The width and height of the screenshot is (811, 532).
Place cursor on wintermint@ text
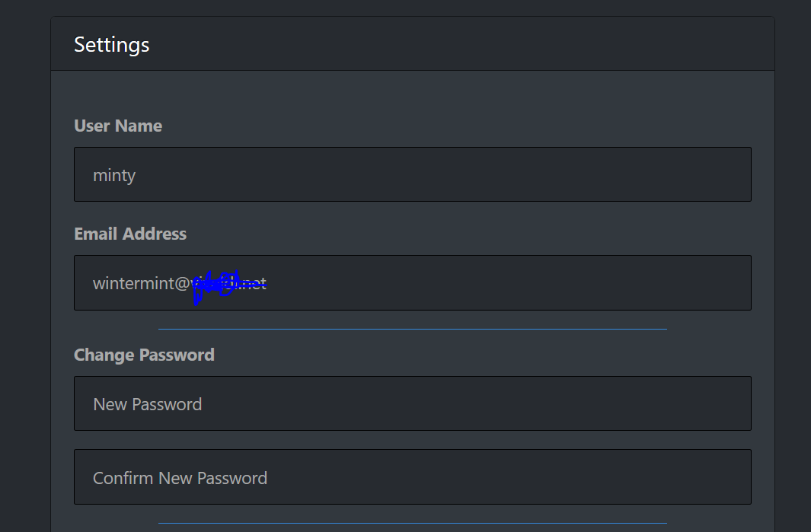coord(142,283)
